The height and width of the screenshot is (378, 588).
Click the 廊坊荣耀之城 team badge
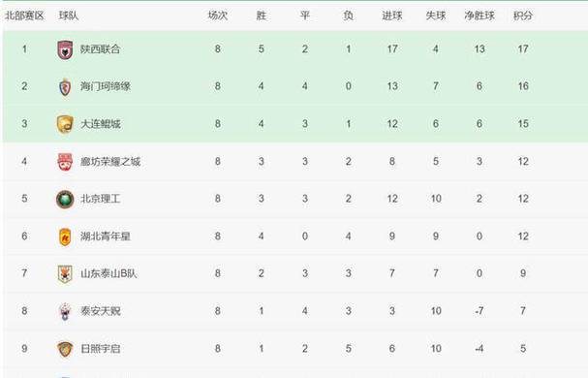[65, 162]
